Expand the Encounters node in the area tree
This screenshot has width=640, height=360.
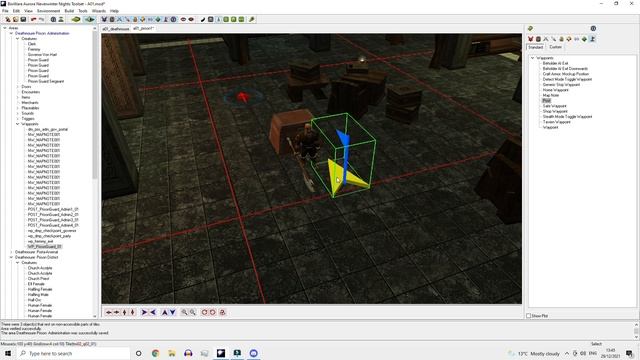point(18,92)
